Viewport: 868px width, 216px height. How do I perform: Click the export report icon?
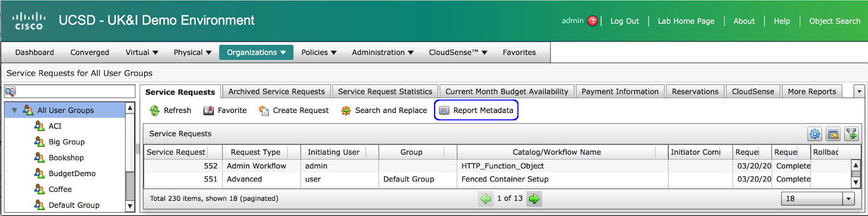click(833, 134)
